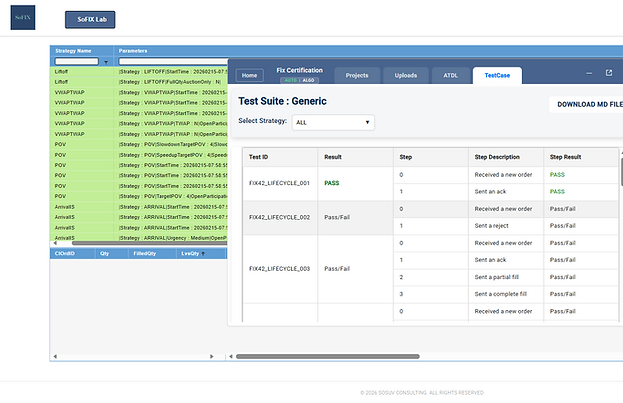
Task: Open the pop-out window icon
Action: [x=609, y=73]
